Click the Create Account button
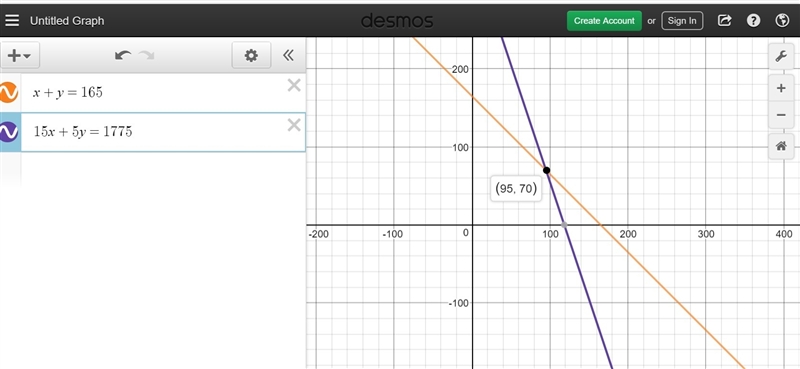Viewport: 800px width, 369px height. pos(604,21)
